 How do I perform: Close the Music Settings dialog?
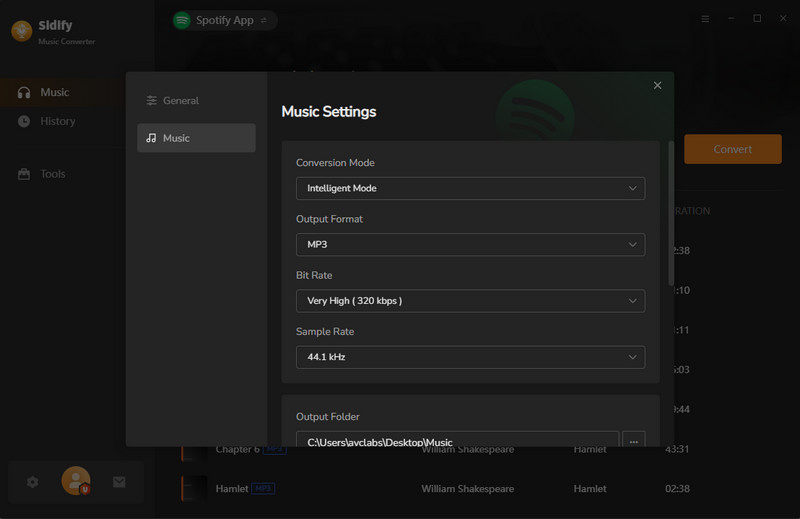[x=657, y=85]
